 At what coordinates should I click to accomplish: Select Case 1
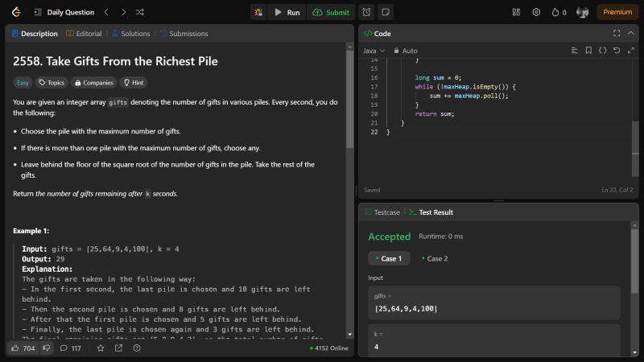[389, 258]
